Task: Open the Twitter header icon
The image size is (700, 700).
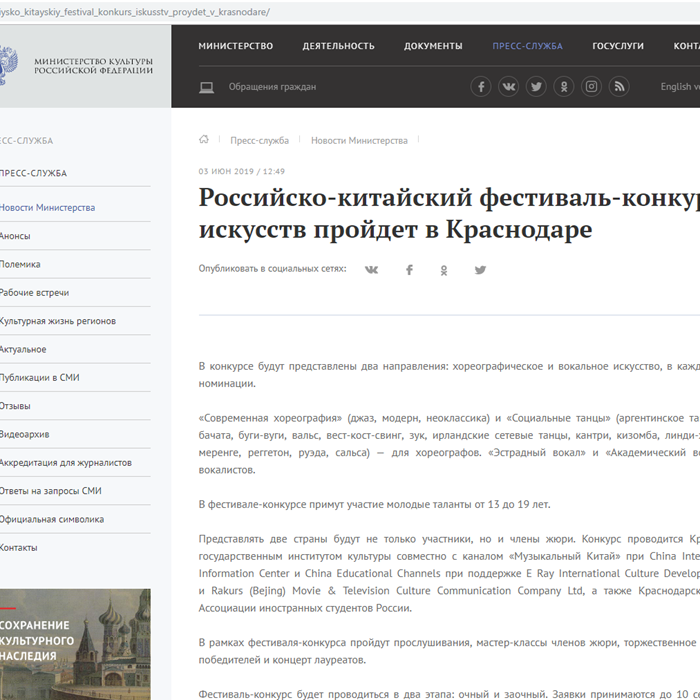Action: [x=536, y=87]
